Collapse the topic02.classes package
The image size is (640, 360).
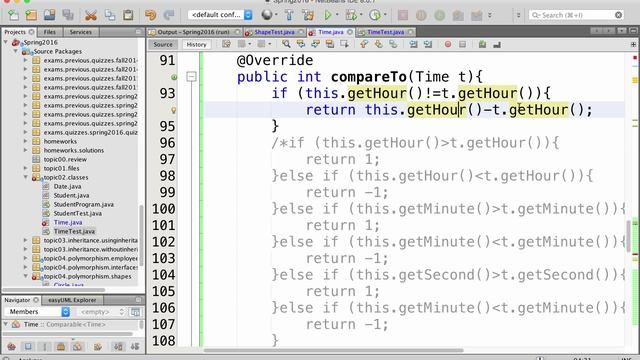coord(25,177)
